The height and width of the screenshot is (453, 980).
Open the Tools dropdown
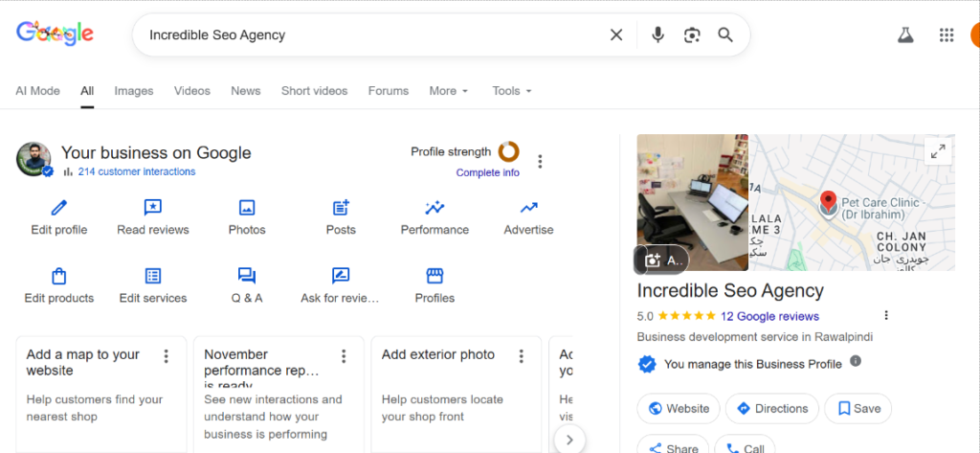tap(512, 91)
